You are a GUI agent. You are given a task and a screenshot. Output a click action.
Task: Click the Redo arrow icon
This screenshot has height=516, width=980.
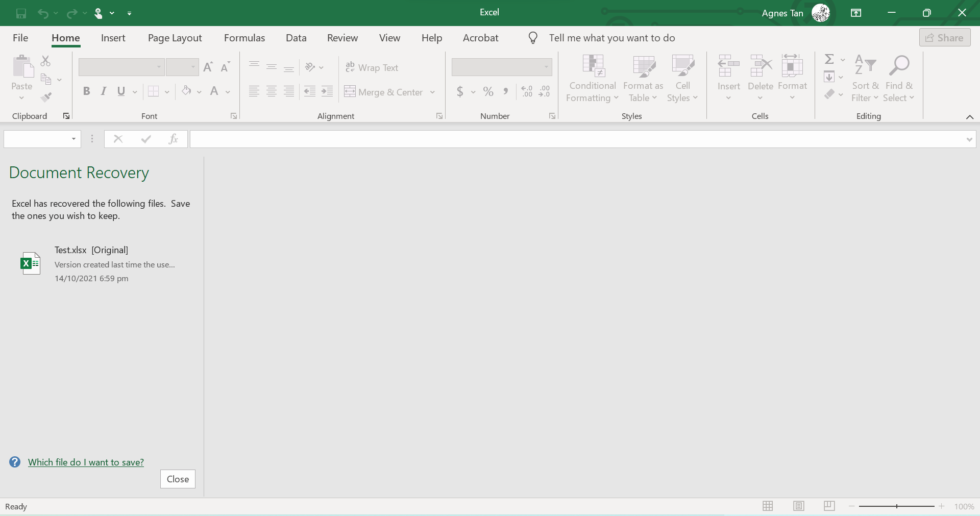point(72,13)
